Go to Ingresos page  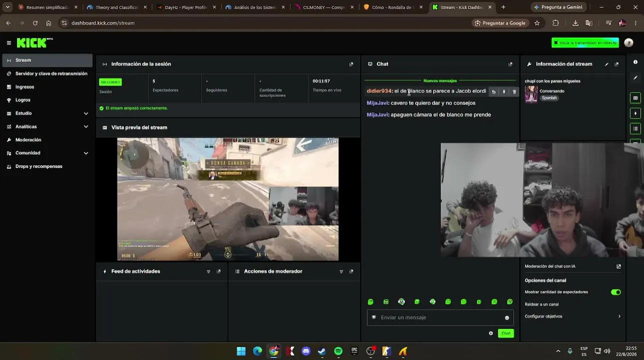(47, 87)
